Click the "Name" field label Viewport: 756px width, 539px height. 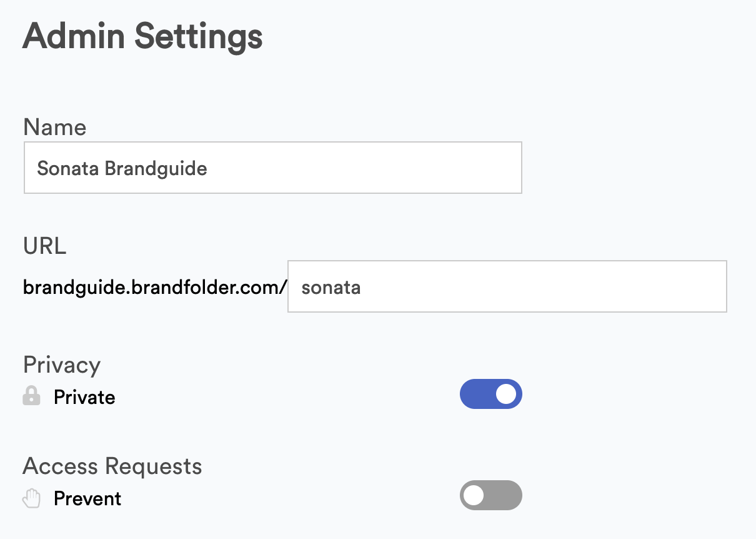tap(55, 127)
